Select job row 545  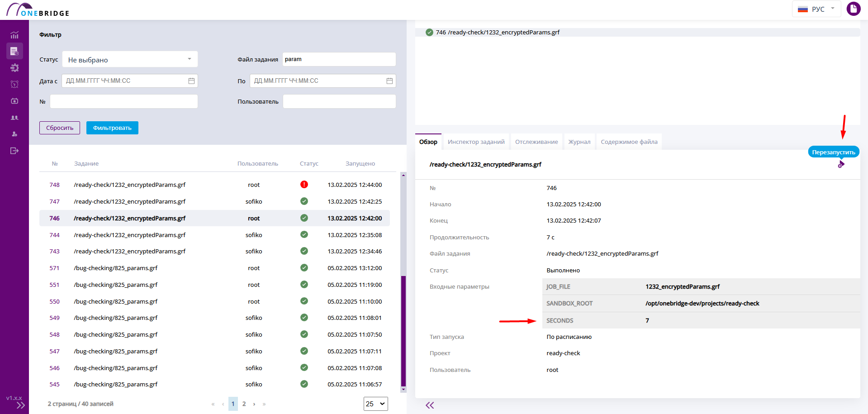click(x=214, y=384)
